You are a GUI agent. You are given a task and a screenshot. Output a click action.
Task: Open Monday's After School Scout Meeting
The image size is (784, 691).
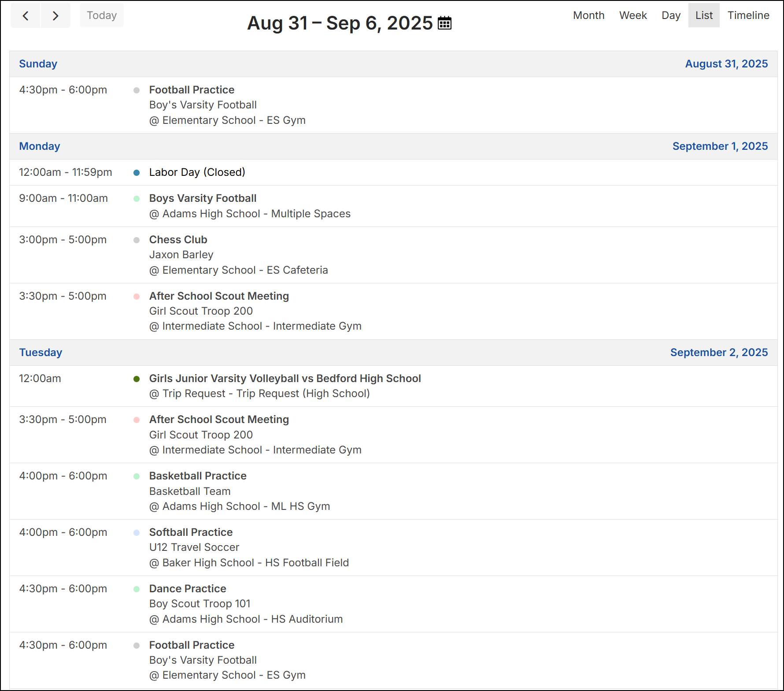(219, 296)
